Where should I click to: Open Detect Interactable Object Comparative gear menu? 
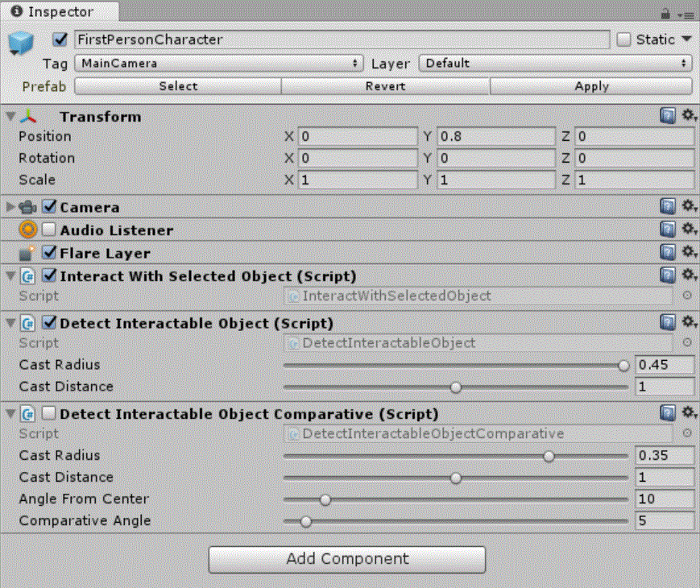click(x=689, y=412)
